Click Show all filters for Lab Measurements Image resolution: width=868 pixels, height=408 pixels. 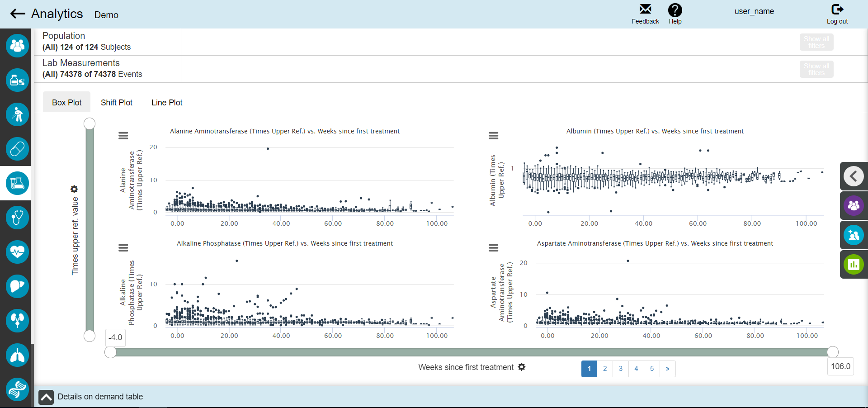click(816, 69)
